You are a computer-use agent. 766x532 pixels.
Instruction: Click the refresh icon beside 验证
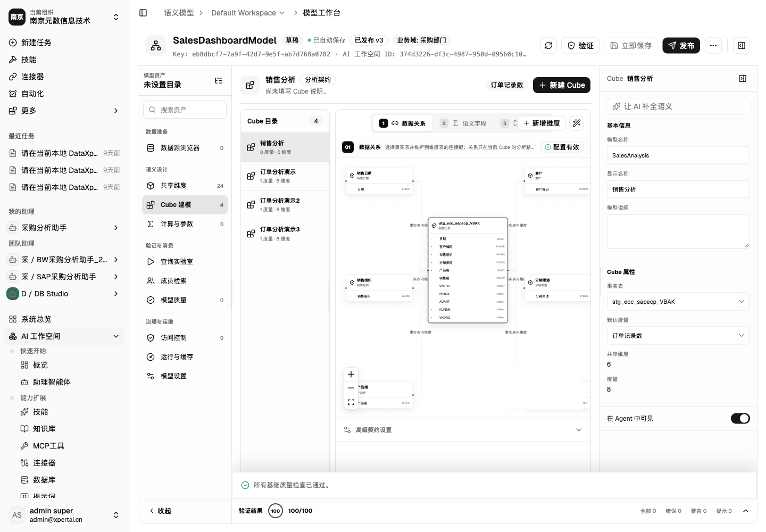click(548, 46)
